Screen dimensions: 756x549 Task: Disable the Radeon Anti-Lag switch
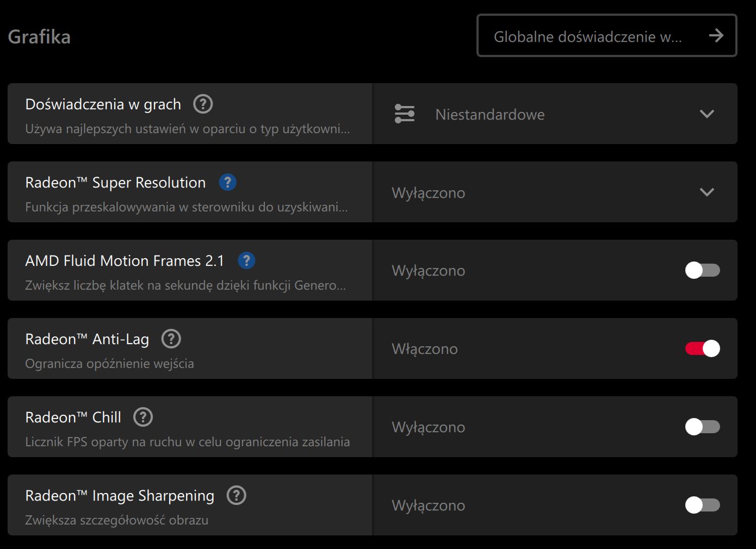coord(702,348)
